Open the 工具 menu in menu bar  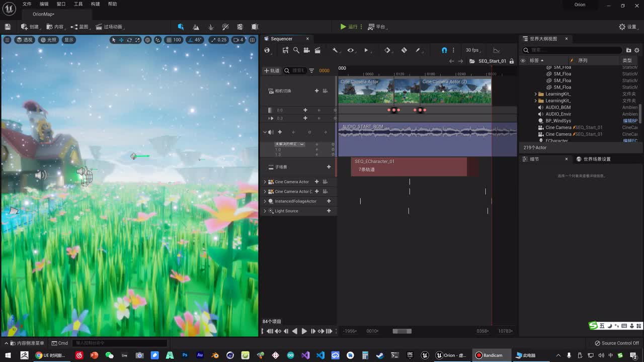78,4
